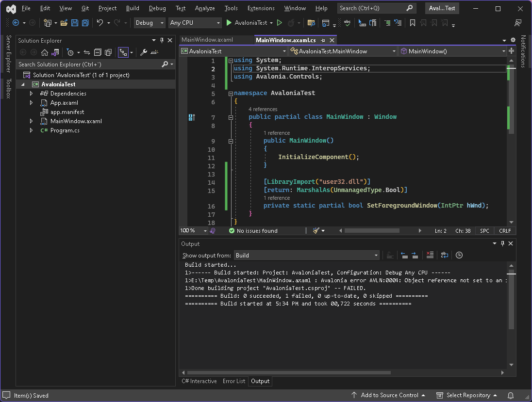Click the editor horizontal scrollbar thumb
This screenshot has width=532, height=402.
(x=372, y=231)
